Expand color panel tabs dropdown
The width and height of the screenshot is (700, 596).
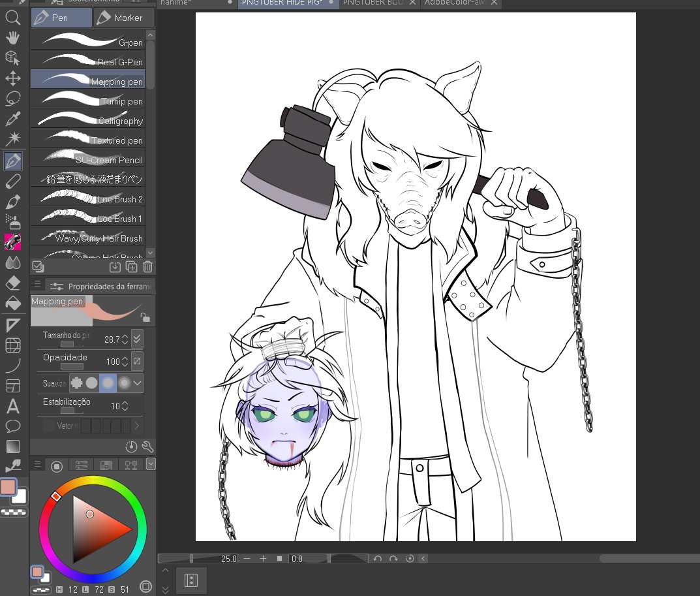tap(151, 464)
